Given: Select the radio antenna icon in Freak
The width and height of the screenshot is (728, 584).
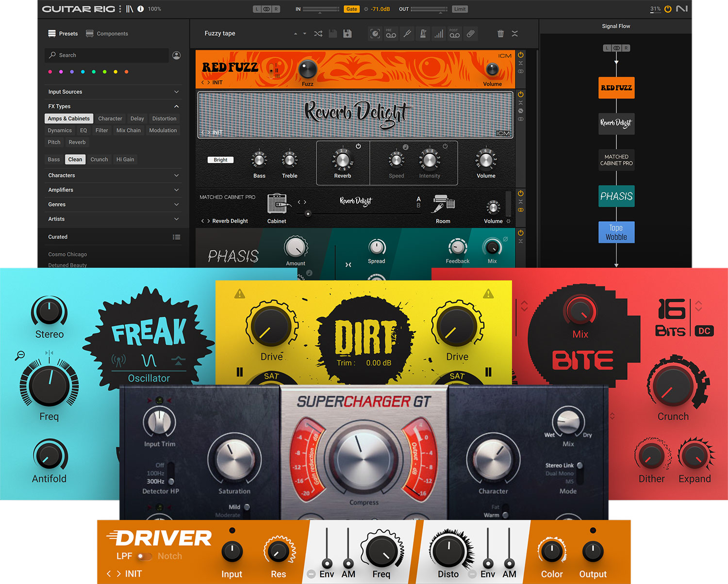Looking at the screenshot, I should 118,360.
